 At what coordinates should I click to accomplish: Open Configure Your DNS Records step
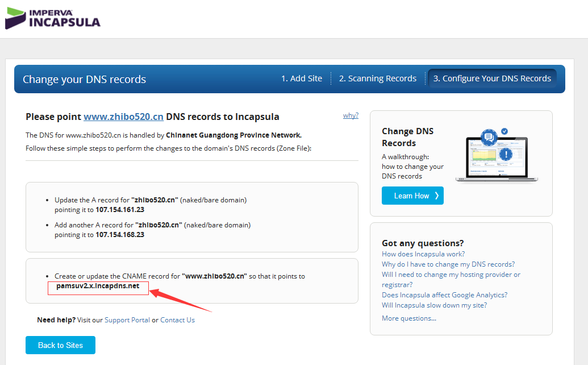492,78
